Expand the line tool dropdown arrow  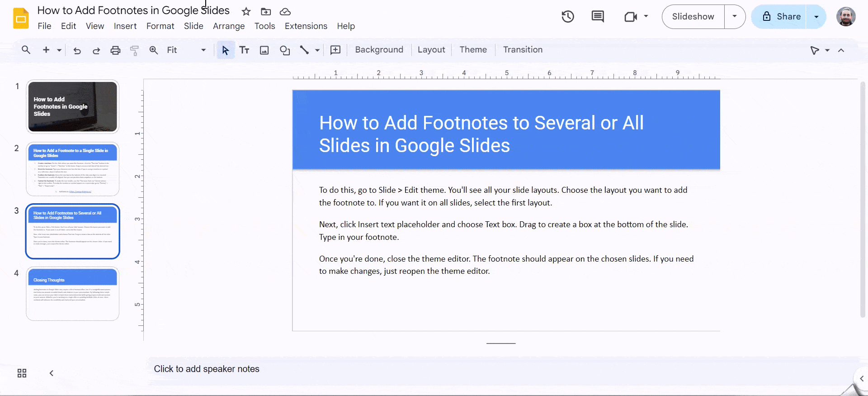coord(317,50)
